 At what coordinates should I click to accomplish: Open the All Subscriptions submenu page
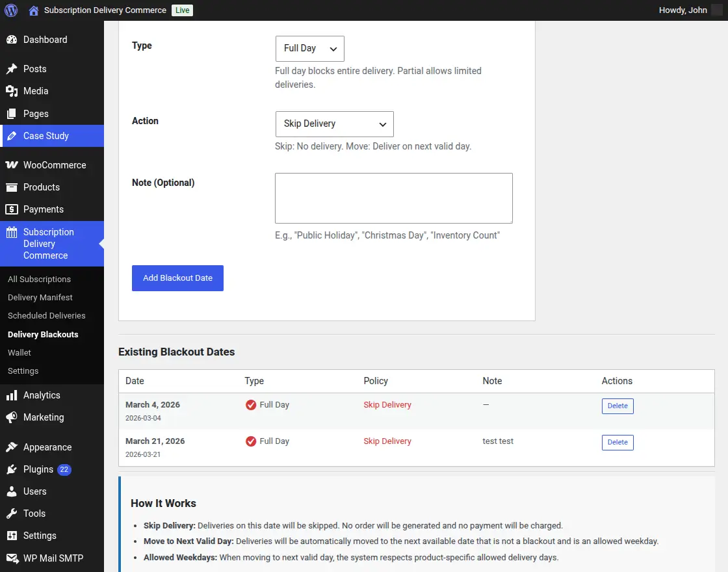pos(40,279)
